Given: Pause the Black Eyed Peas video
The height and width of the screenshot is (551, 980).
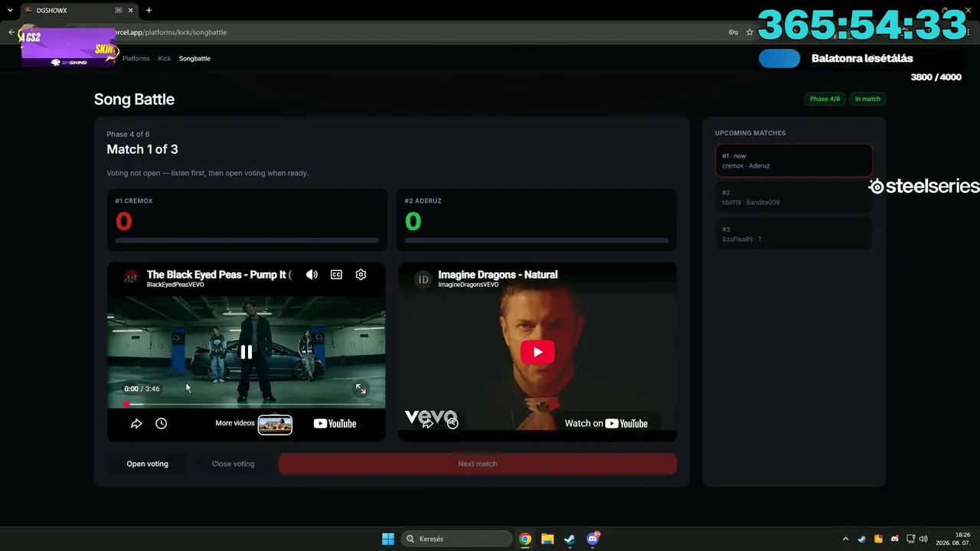Looking at the screenshot, I should pyautogui.click(x=247, y=352).
